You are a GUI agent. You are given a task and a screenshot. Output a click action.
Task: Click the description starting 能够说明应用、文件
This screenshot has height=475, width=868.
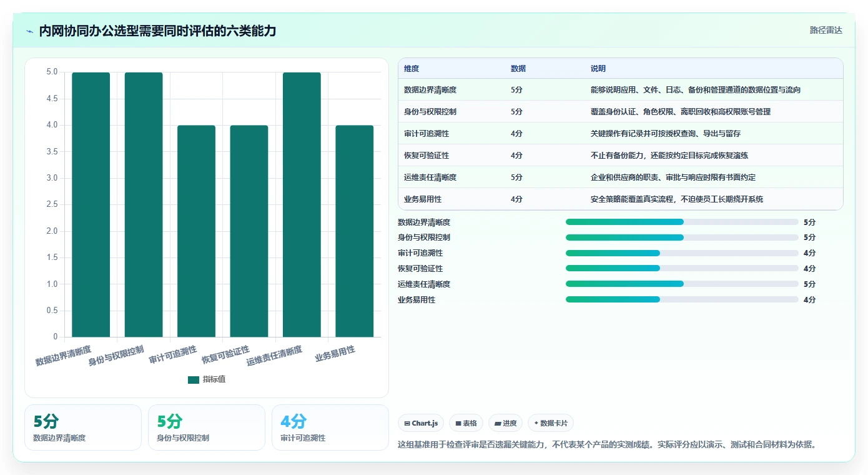point(696,90)
